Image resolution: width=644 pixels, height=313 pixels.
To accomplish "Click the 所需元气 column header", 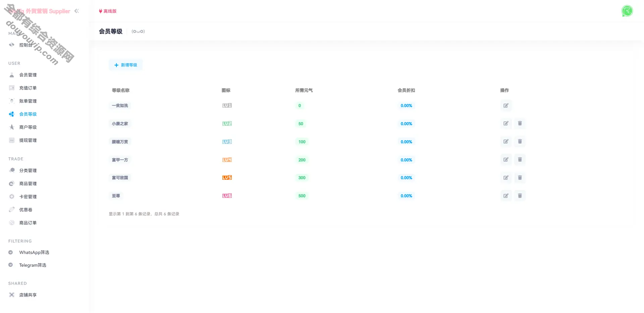I will [304, 91].
